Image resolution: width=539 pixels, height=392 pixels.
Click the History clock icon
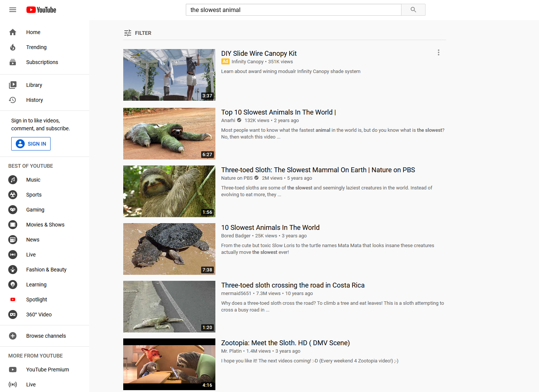13,100
